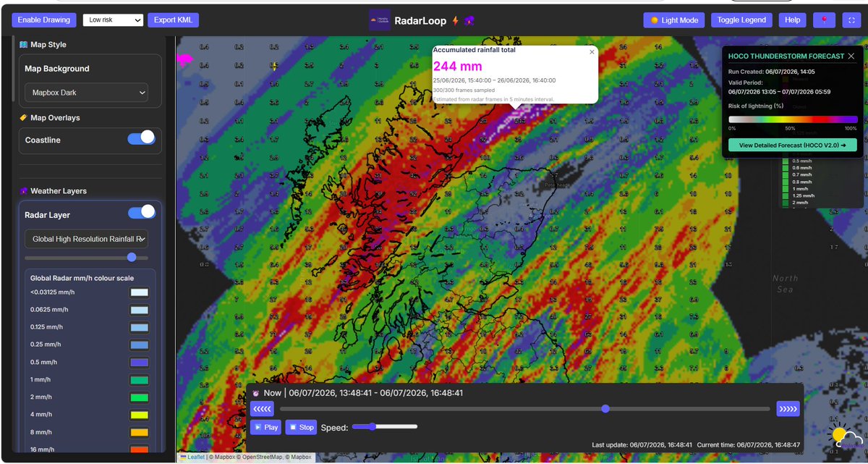Click the magenta arrow marker on map
Viewport: 868px width, 464px height.
[184, 60]
